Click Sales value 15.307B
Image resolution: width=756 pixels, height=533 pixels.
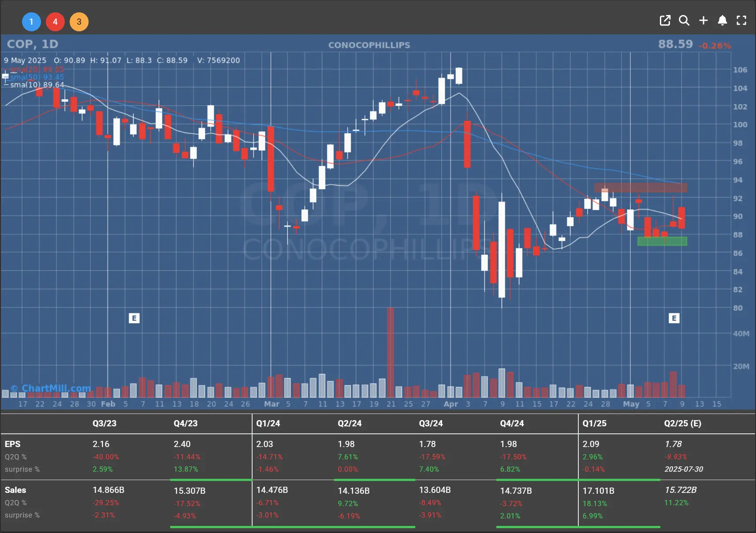coord(190,491)
